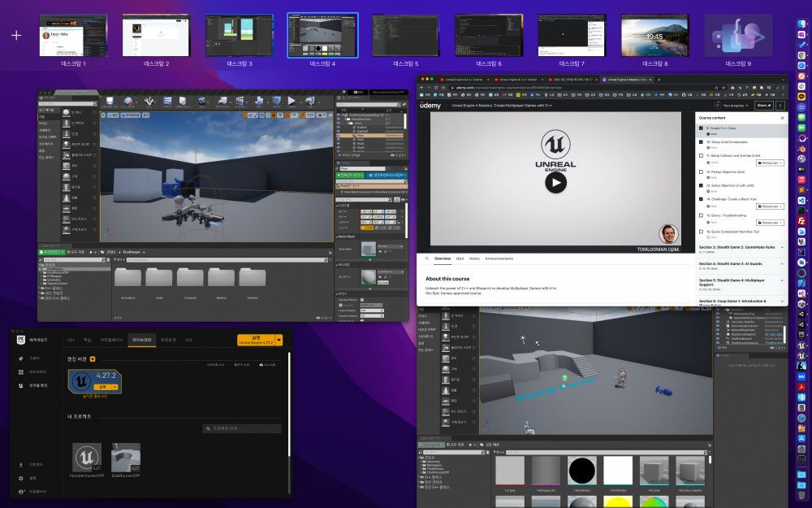Toggle checkbox for Challenge: Create a Black Hole

[x=702, y=199]
